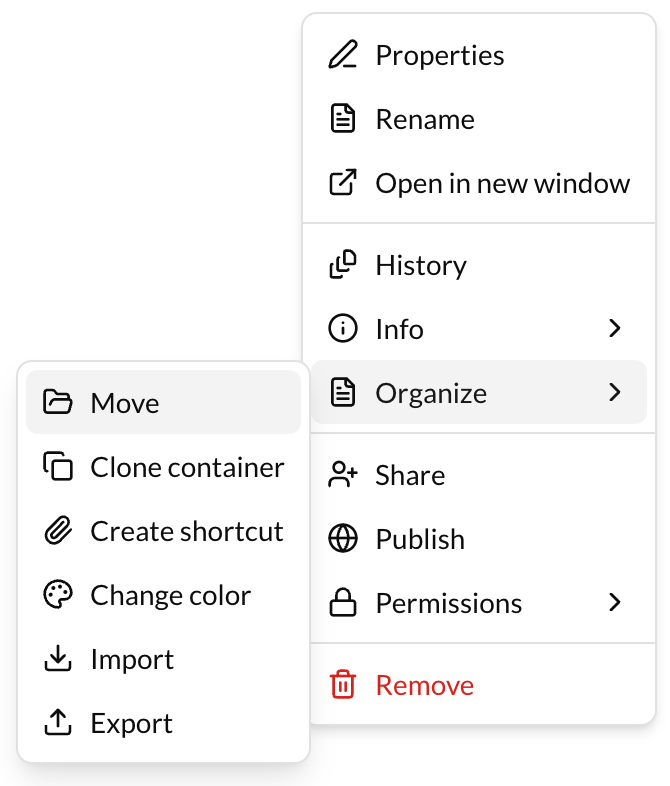This screenshot has width=670, height=786.
Task: Click the circled i Info icon
Action: (x=343, y=328)
